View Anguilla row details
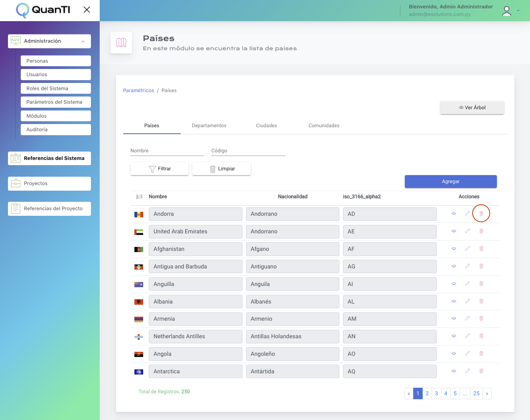Viewport: 530px width, 420px height. 454,284
